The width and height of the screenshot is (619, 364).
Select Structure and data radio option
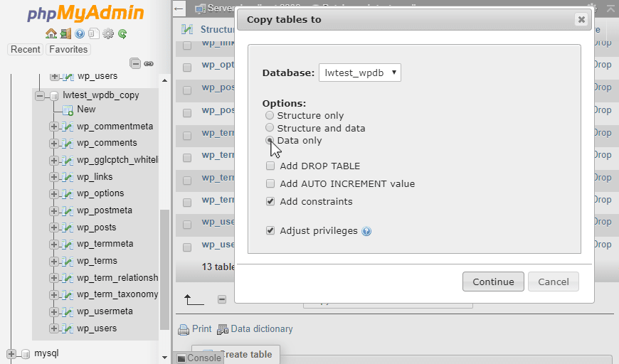click(x=269, y=127)
